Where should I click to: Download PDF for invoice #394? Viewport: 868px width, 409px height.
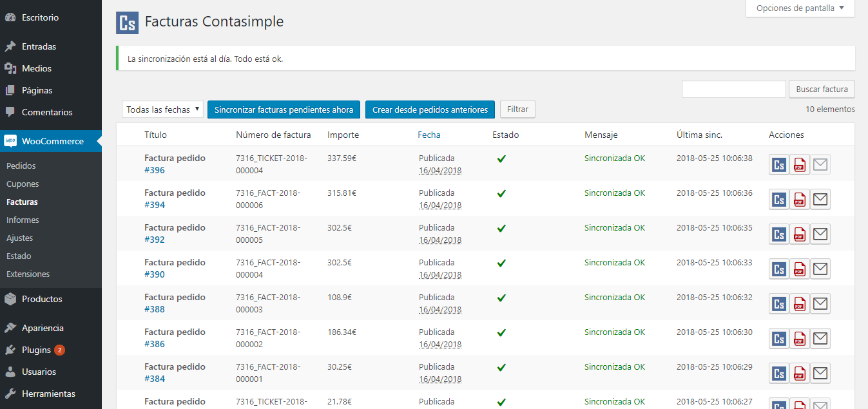pyautogui.click(x=800, y=200)
